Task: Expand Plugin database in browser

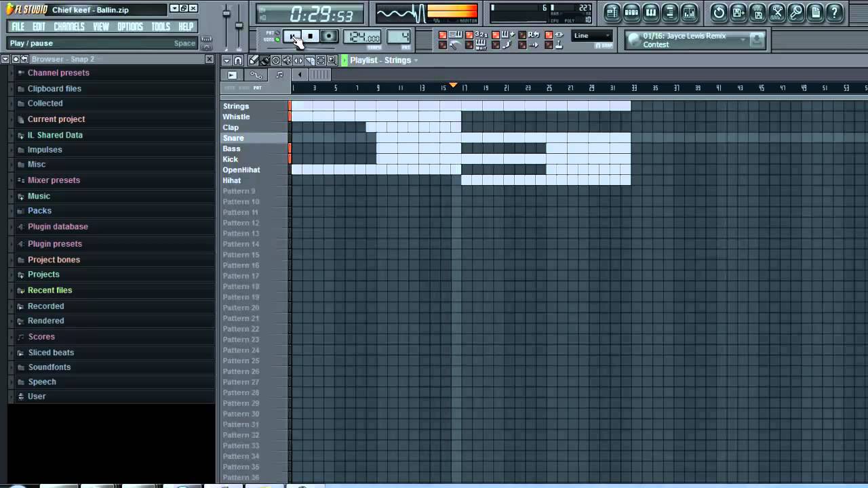Action: click(58, 226)
